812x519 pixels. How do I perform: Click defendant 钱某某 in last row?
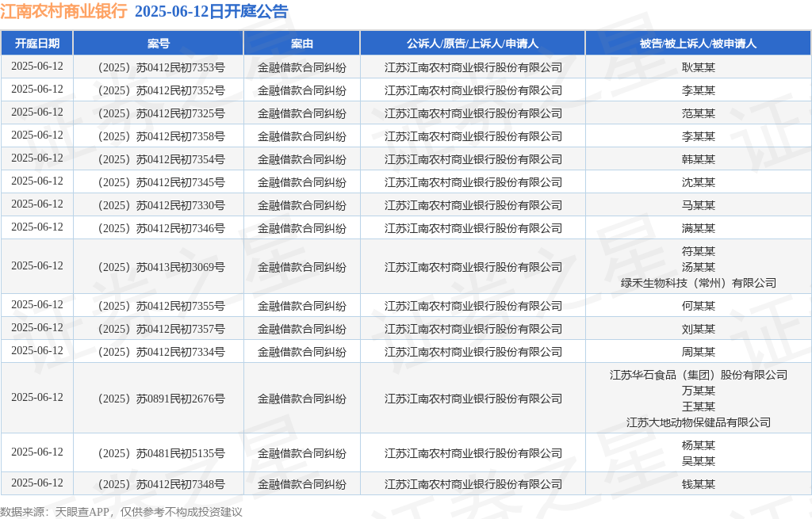click(x=698, y=484)
